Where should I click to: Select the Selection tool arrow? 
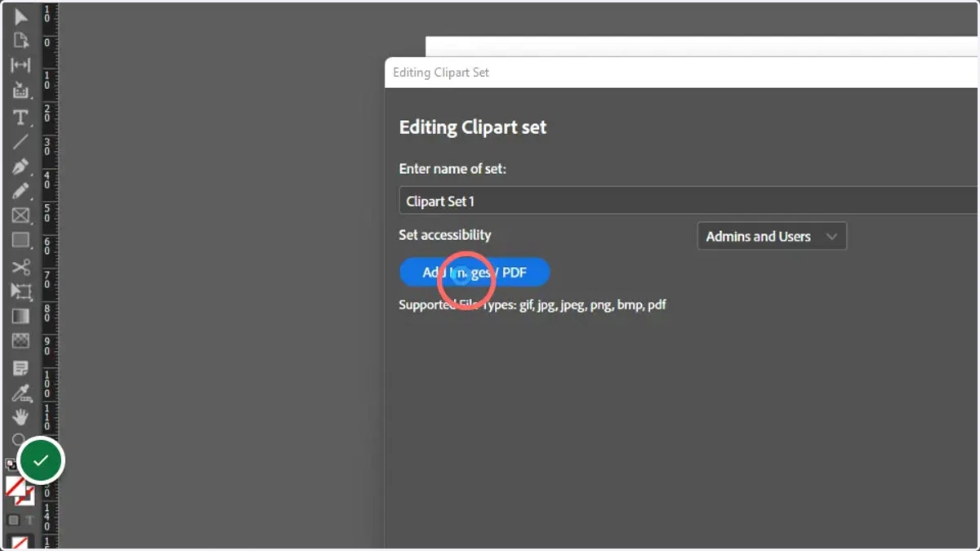point(20,17)
